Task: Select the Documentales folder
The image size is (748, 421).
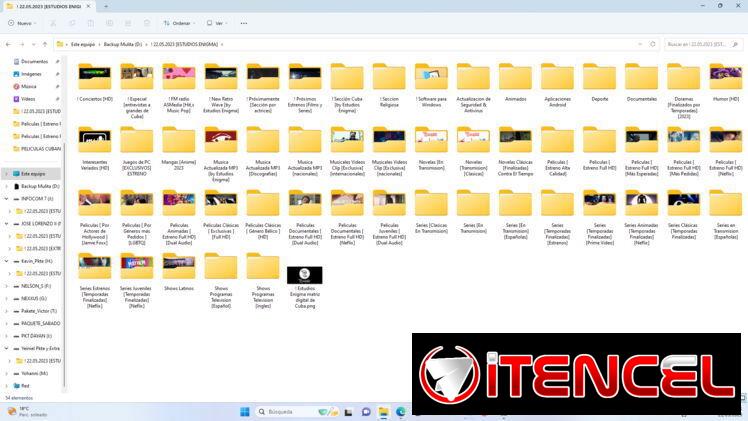Action: tap(641, 82)
